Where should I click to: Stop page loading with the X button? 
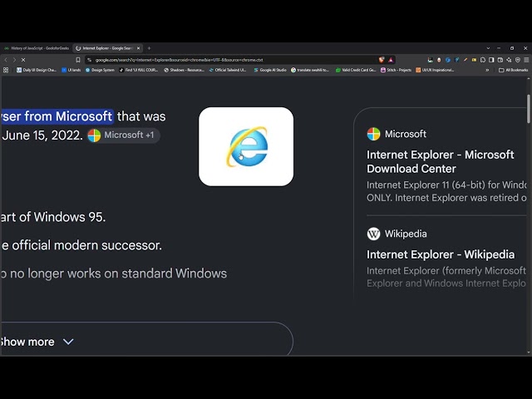(23, 60)
